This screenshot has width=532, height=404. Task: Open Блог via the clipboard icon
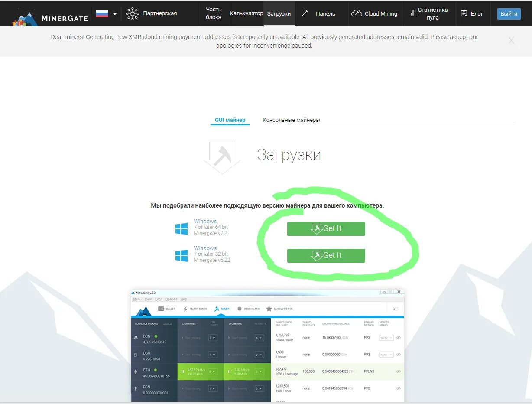[x=464, y=13]
